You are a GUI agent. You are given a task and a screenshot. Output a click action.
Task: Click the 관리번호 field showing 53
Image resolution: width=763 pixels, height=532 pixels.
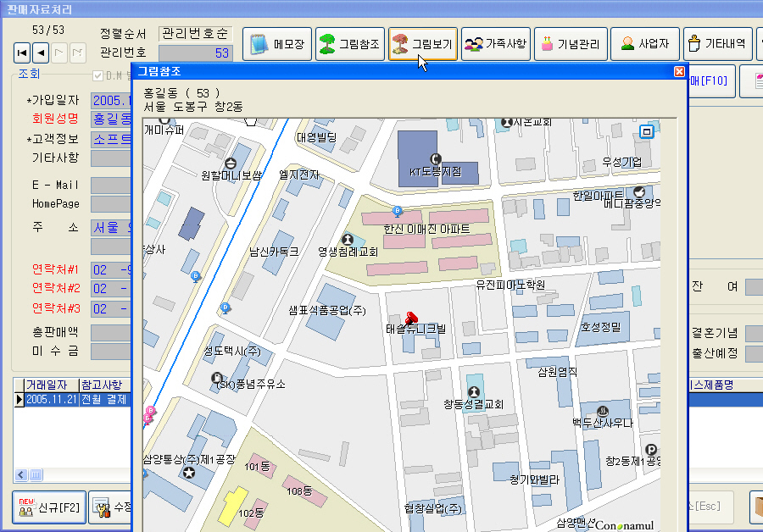coord(195,53)
